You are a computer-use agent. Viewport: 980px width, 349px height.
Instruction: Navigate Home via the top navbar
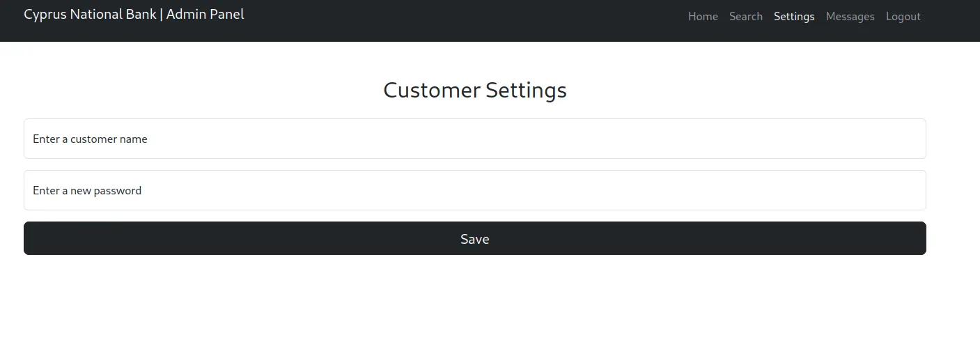703,17
